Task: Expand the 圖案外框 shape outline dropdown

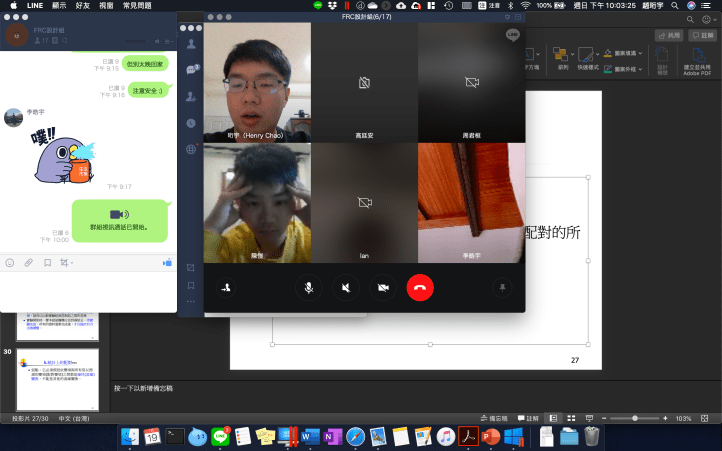Action: coord(640,69)
